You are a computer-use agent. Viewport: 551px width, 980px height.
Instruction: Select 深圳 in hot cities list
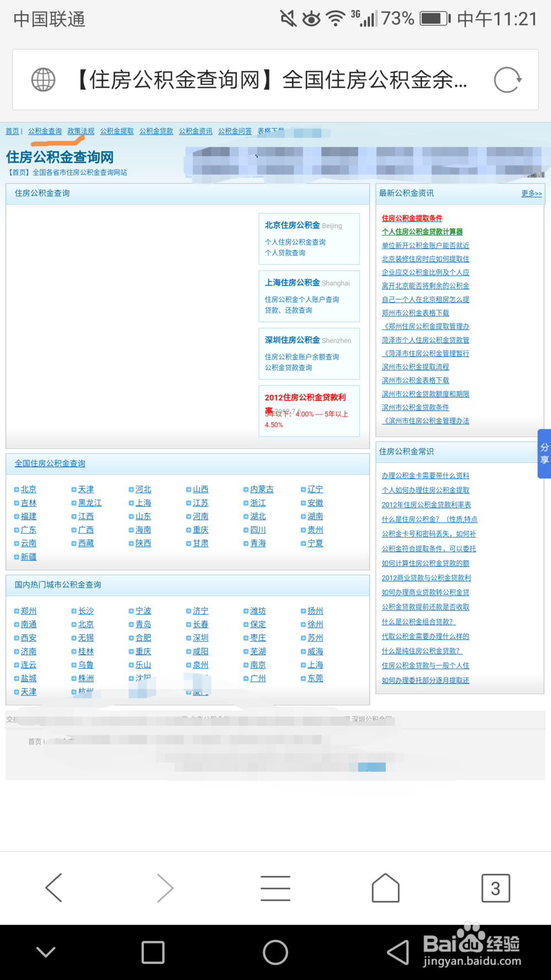point(201,638)
